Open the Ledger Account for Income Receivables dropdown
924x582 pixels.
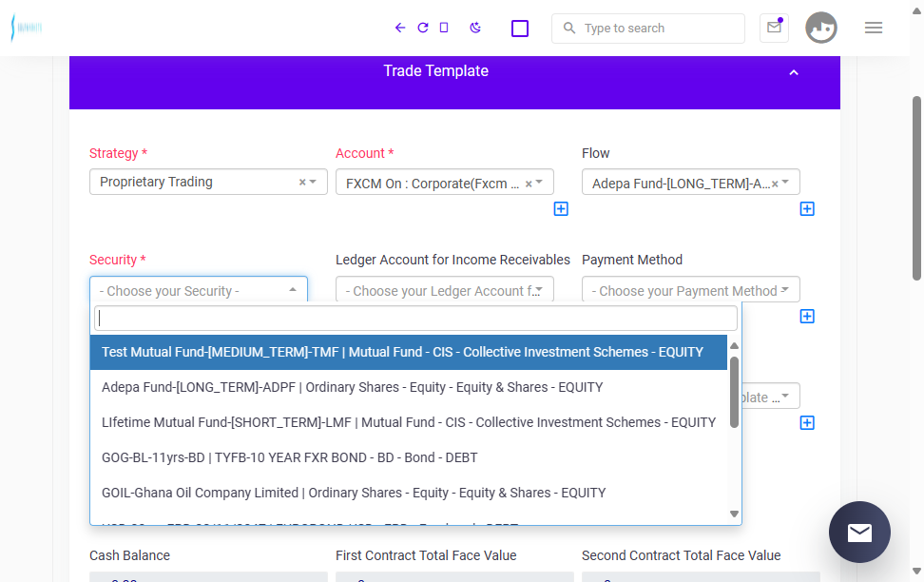click(444, 289)
